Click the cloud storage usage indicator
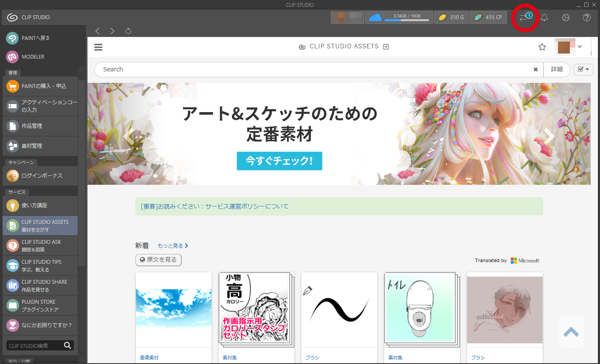This screenshot has height=364, width=600. (x=399, y=17)
